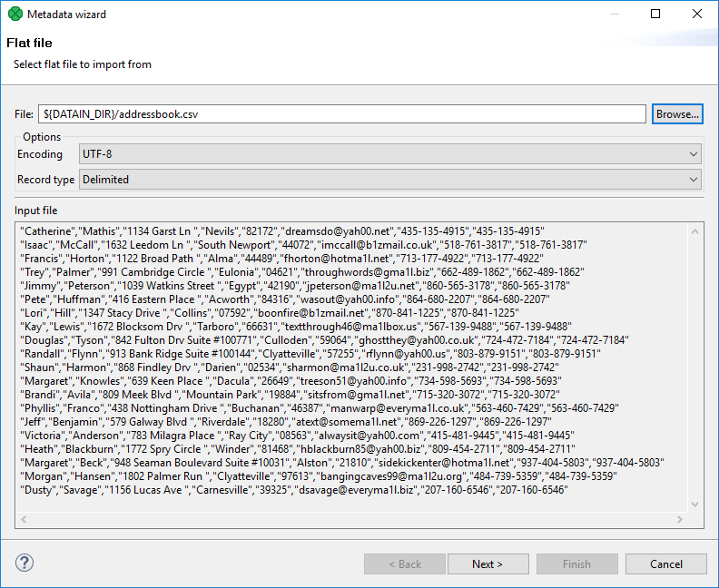Click the Finish button

click(x=576, y=564)
